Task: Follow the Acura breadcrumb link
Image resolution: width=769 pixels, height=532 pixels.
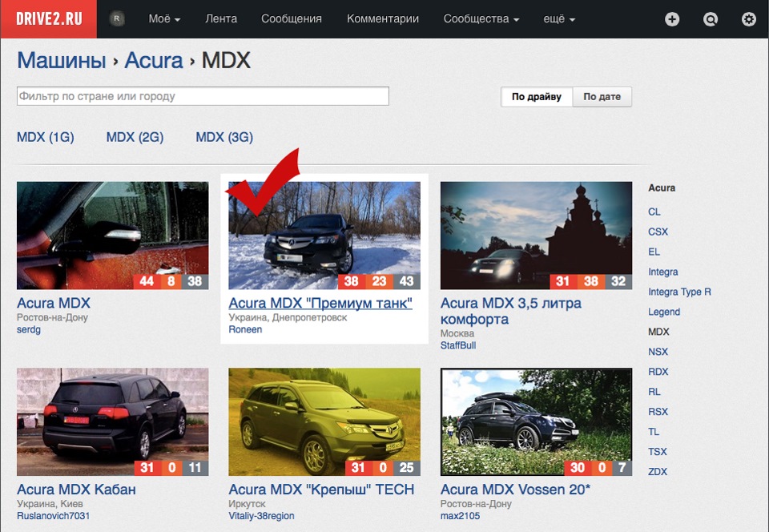Action: (154, 60)
